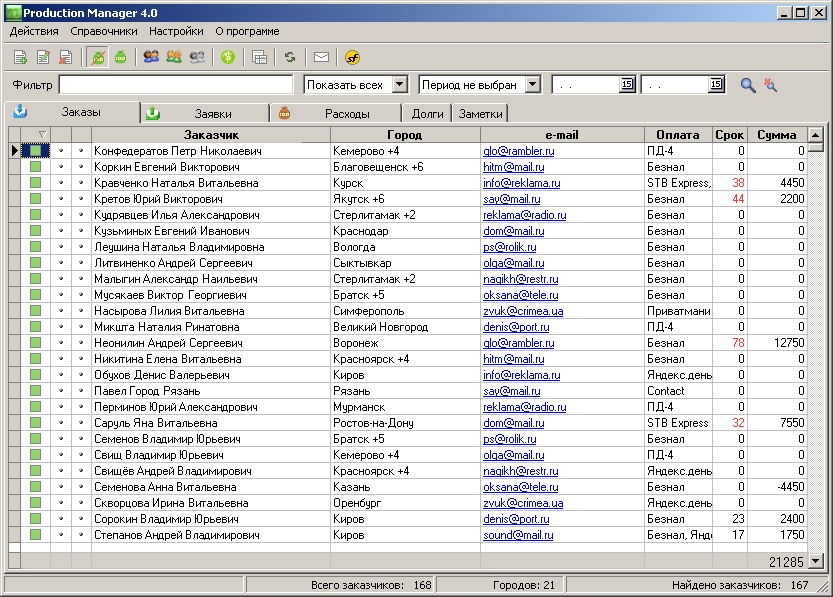Click the refresh arrows toolbar icon
Image resolution: width=833 pixels, height=597 pixels.
coord(290,58)
